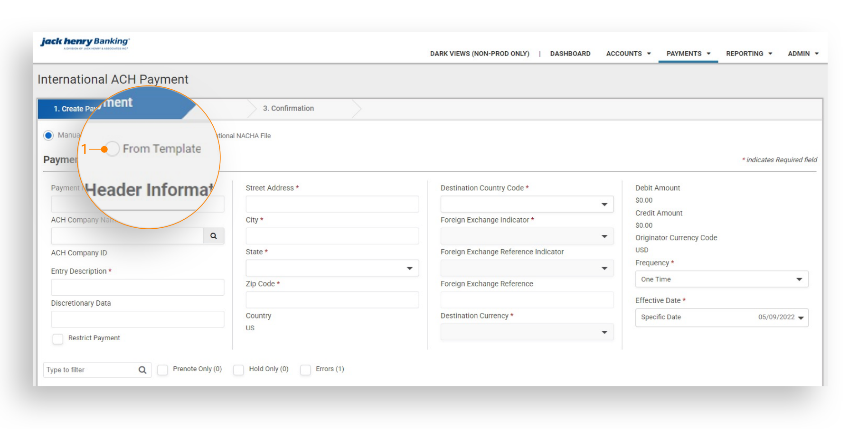Select the From Template radio option
Image resolution: width=868 pixels, height=429 pixels.
112,149
